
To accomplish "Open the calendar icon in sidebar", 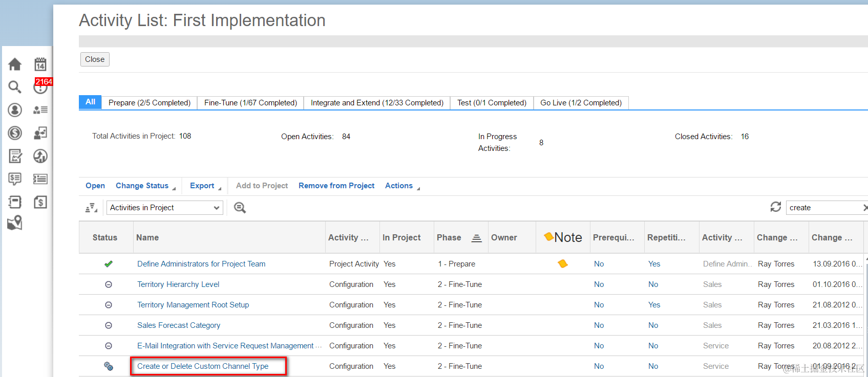I will [40, 64].
